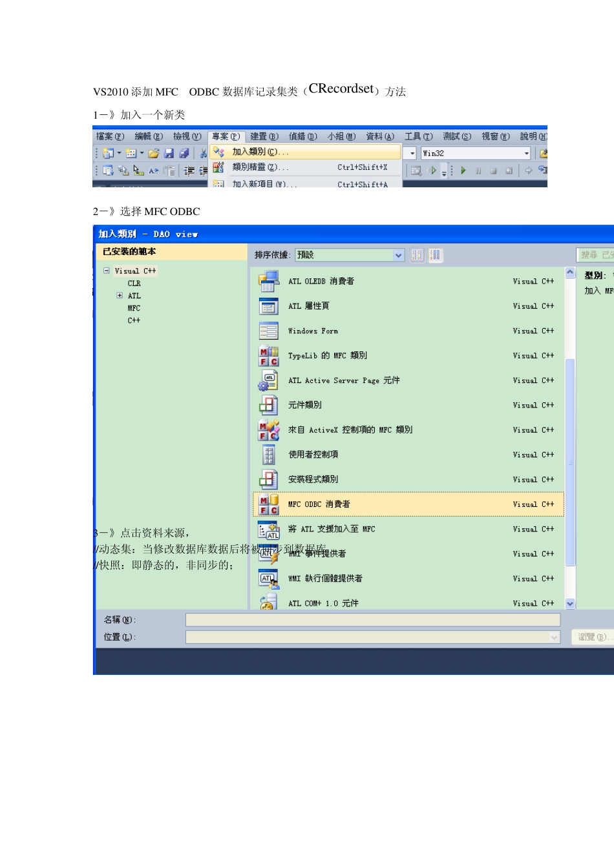Expand the ATL tree node
The image size is (614, 868).
[x=120, y=295]
